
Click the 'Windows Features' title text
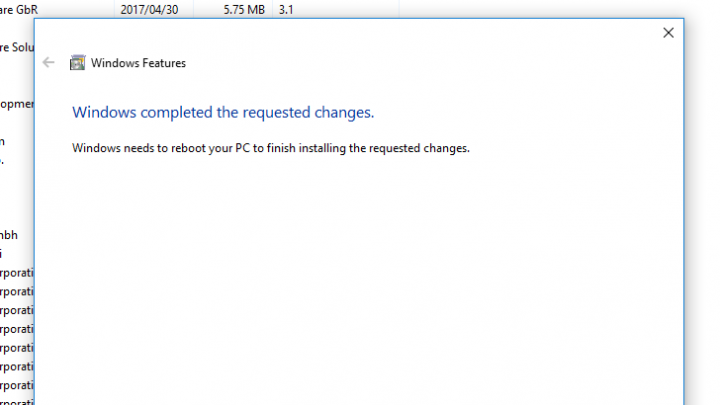[138, 63]
